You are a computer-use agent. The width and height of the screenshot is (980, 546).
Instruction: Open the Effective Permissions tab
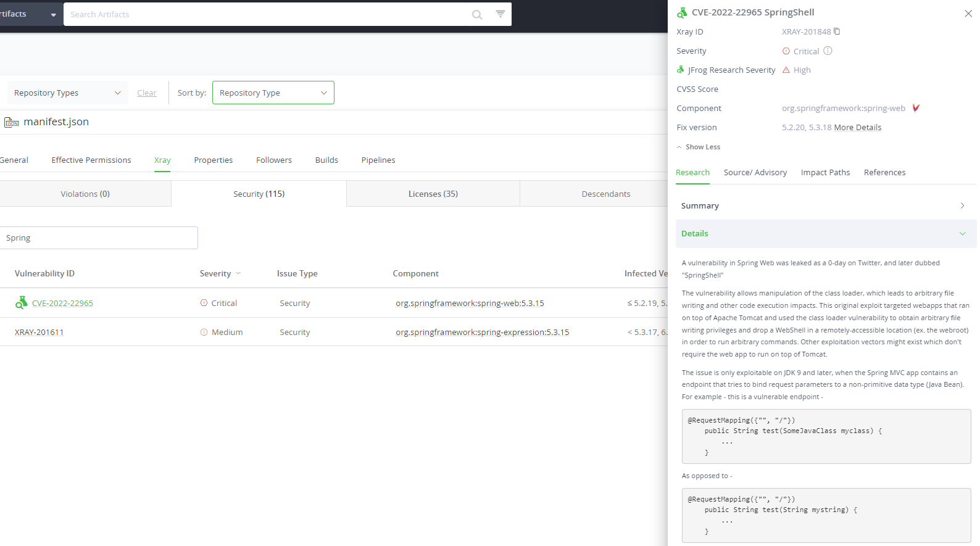click(x=91, y=160)
